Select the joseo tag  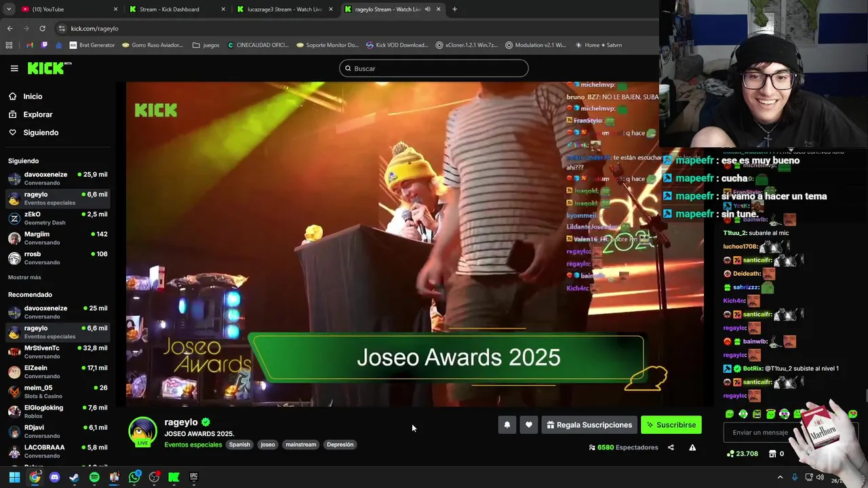click(x=268, y=445)
